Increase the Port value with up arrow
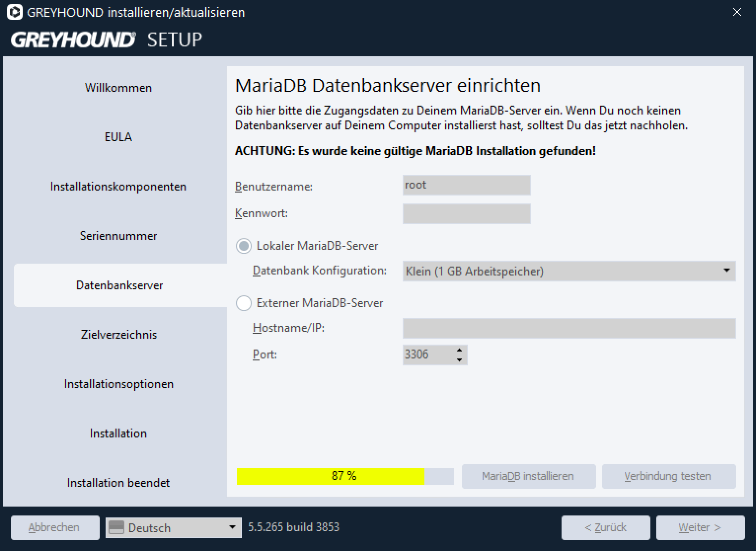This screenshot has width=756, height=551. pos(459,350)
